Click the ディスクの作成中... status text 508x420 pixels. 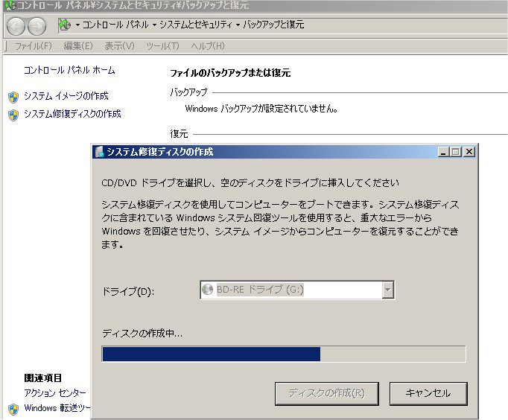pos(142,333)
